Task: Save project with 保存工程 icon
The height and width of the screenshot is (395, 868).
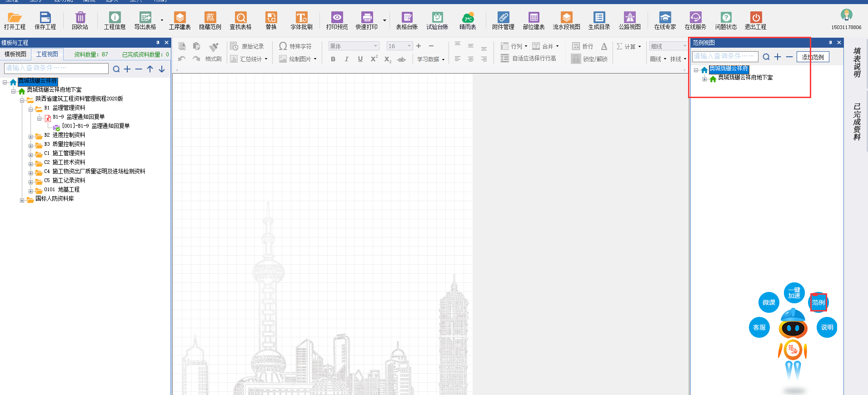Action: [45, 21]
